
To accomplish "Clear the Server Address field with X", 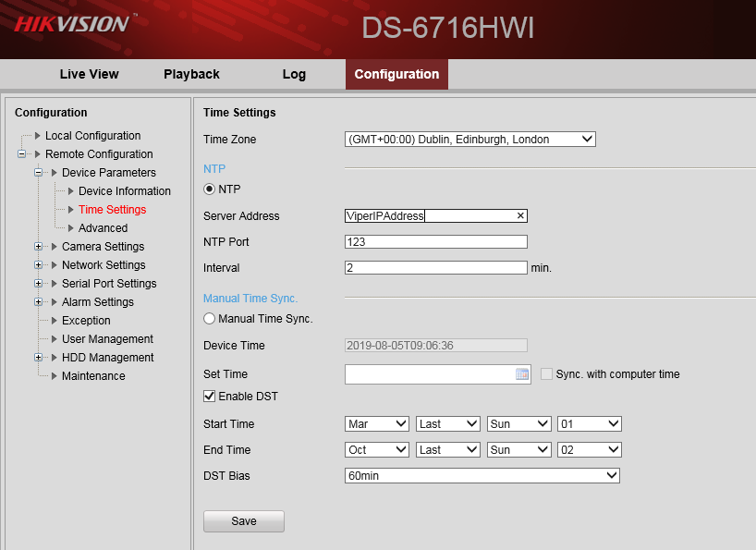I will tap(520, 215).
